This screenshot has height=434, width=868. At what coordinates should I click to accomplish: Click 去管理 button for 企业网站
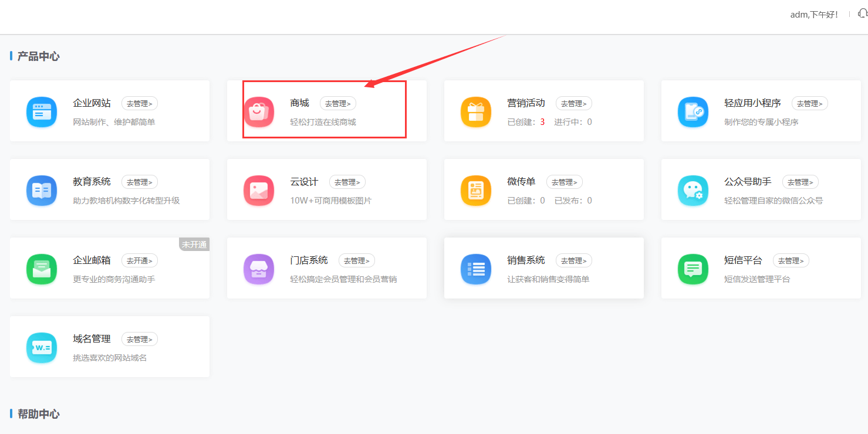tap(140, 103)
